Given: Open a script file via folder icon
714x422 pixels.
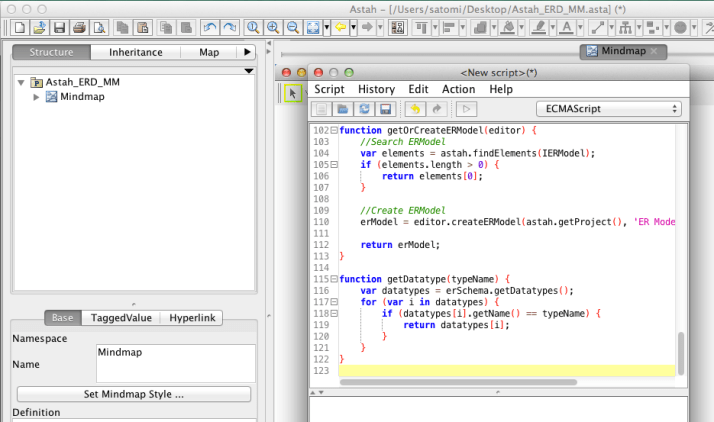Looking at the screenshot, I should point(342,109).
